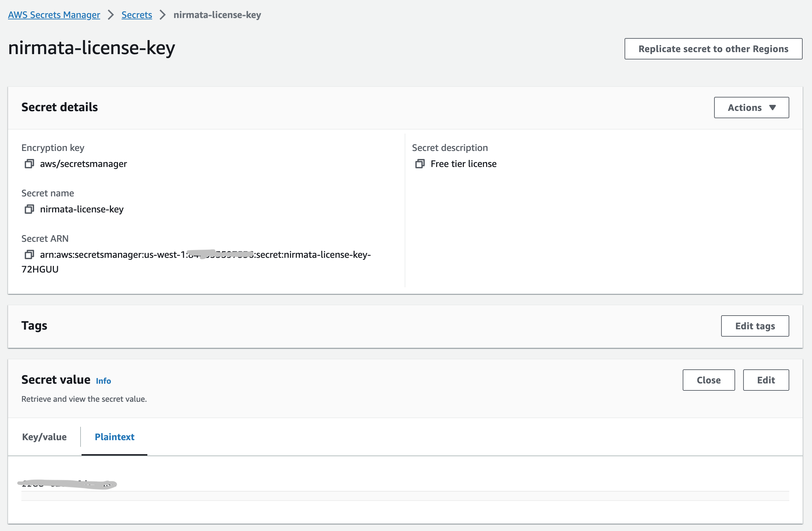The height and width of the screenshot is (531, 812).
Task: Copy the secret name nirmata-license-key
Action: pos(29,209)
